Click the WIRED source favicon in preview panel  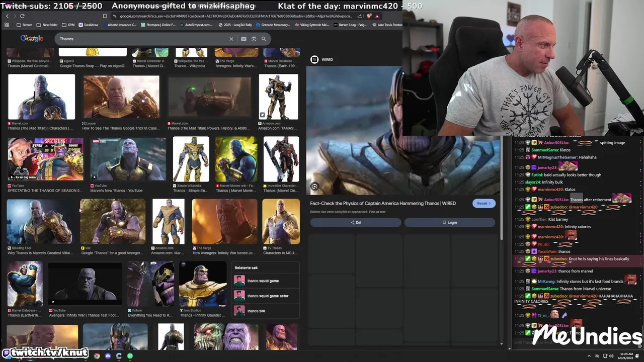314,59
